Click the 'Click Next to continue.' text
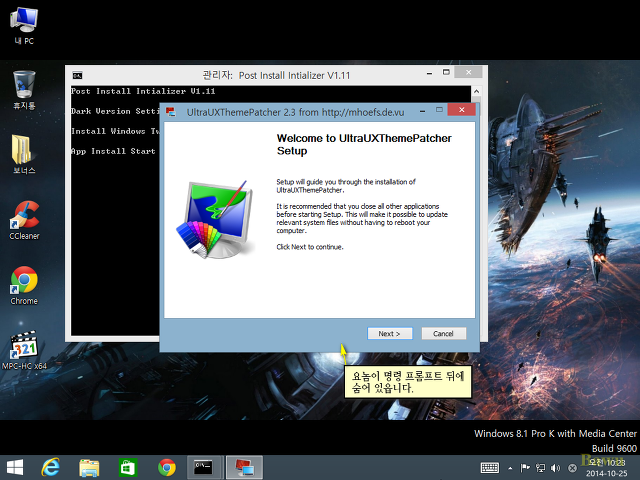Screen dimensions: 640x480 [310, 247]
